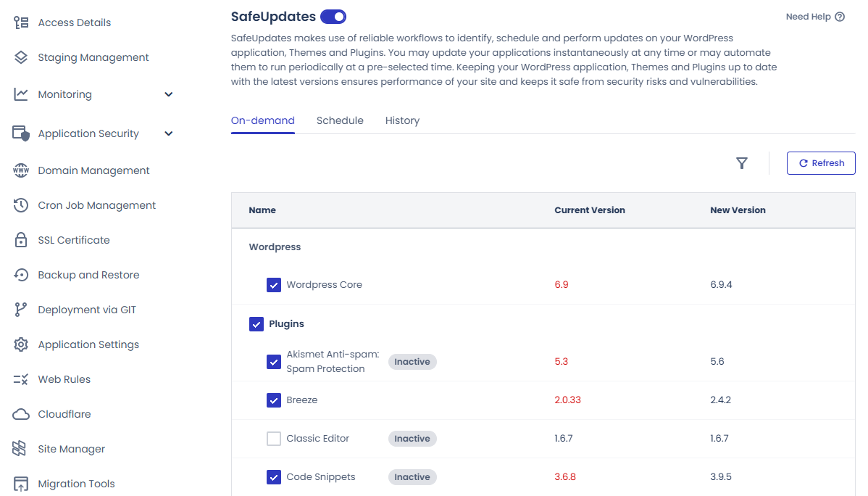
Task: Open Cron Job Management page
Action: click(x=97, y=205)
